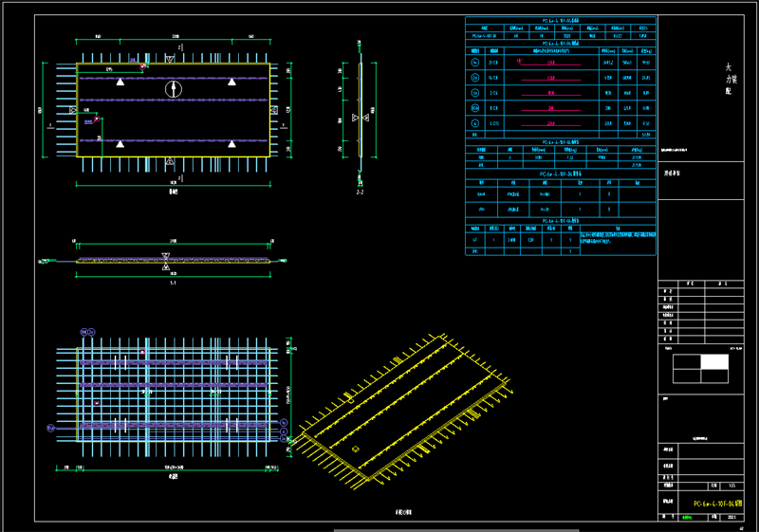Click the circled rebar tag 1a in the rebar table

[475, 63]
